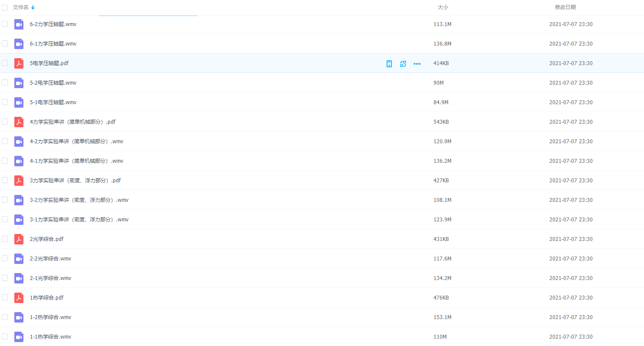Click the video icon of 5-2电学压轴题.wmv
644x346 pixels.
19,83
